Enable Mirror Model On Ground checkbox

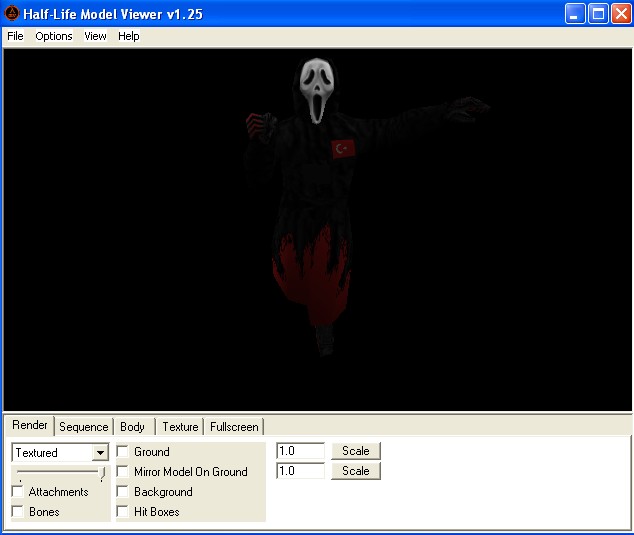pos(123,472)
